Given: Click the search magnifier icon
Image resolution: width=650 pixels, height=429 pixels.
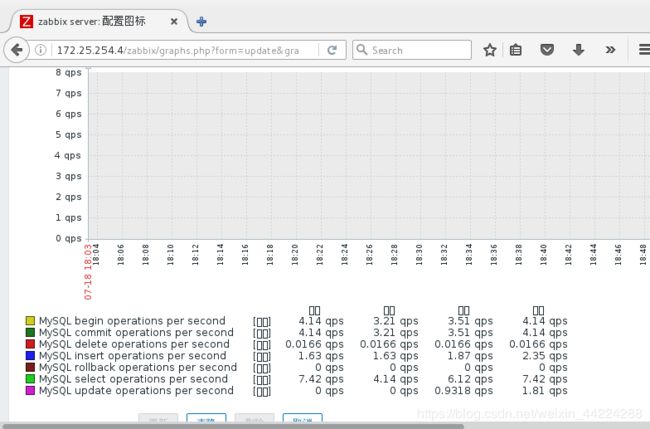Looking at the screenshot, I should tap(362, 50).
